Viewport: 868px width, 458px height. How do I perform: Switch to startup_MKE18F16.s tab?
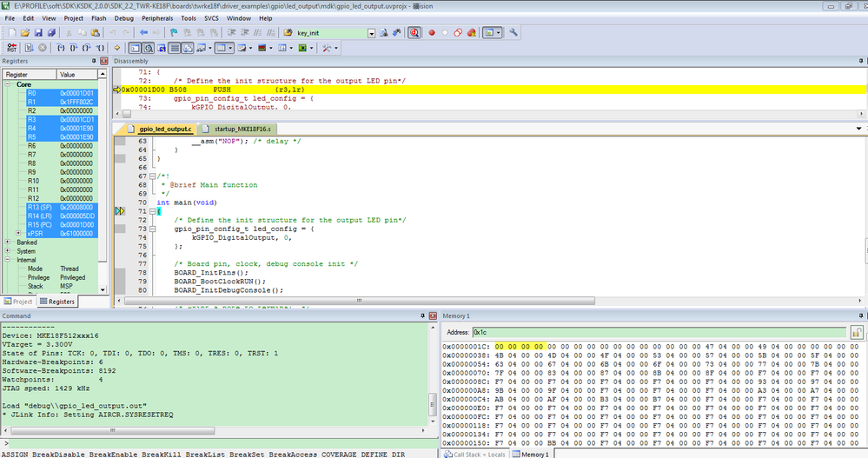(x=237, y=129)
